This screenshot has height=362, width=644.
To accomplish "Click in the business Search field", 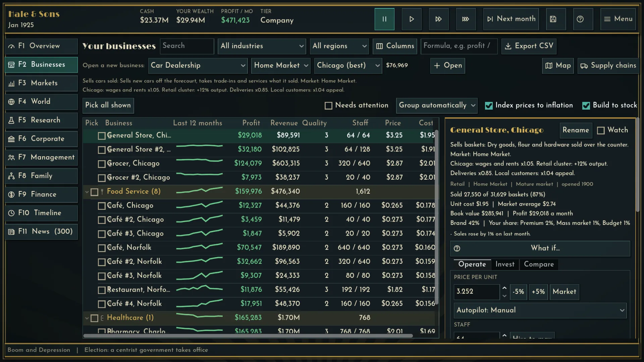I will pos(187,46).
